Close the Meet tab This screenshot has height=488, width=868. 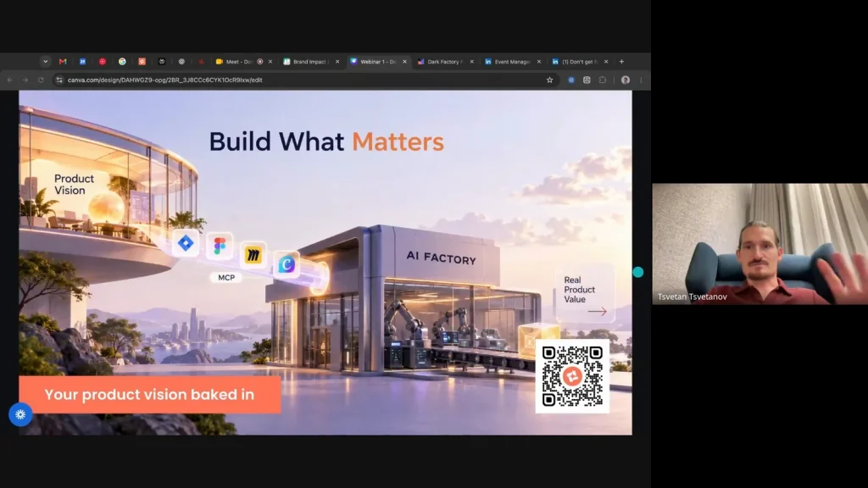coord(270,61)
